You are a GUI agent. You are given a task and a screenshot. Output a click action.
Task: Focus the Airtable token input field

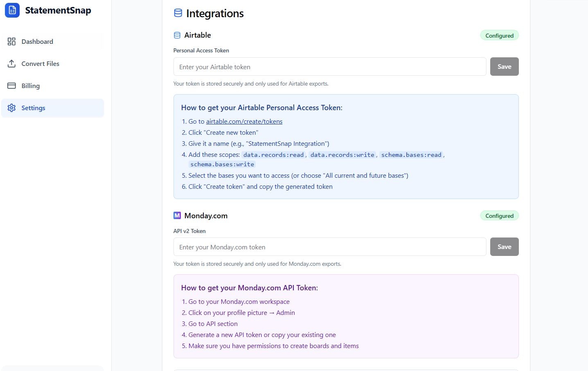point(330,67)
